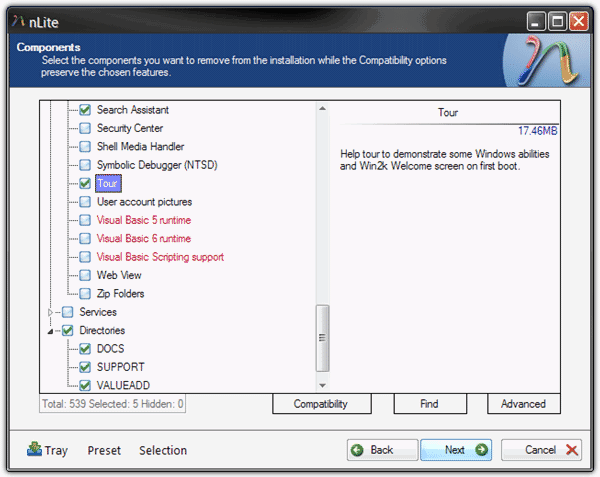Expand the Services tree node
600x477 pixels.
[x=51, y=313]
